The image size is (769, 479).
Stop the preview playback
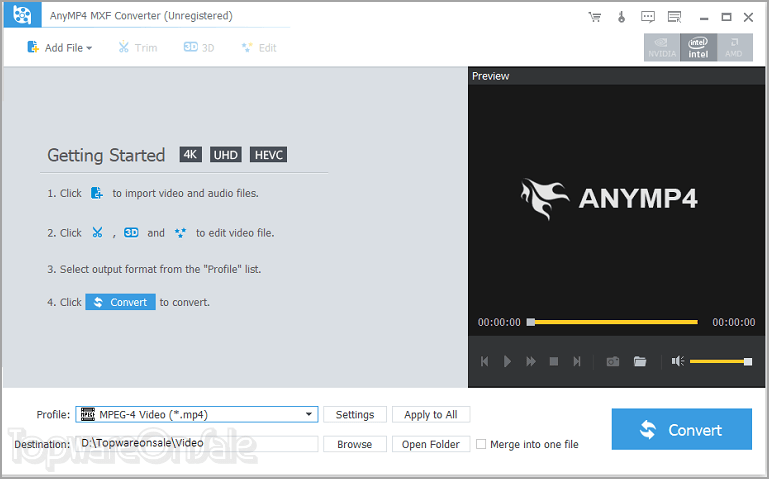pyautogui.click(x=554, y=361)
